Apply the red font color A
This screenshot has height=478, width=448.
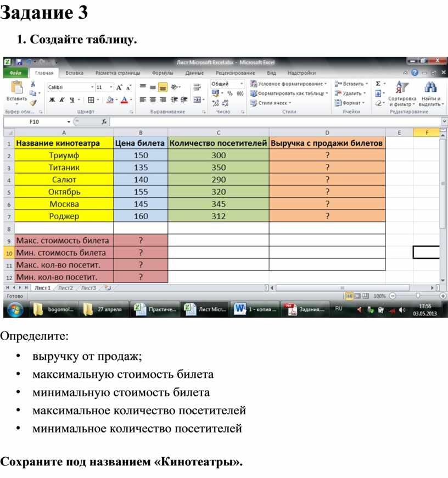pos(124,99)
